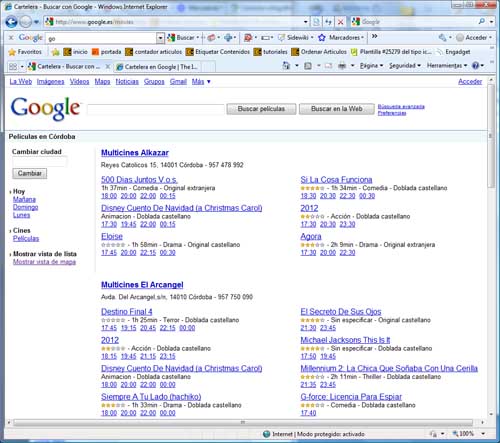Click the zoom level 100% magnifier in the status bar

455,434
